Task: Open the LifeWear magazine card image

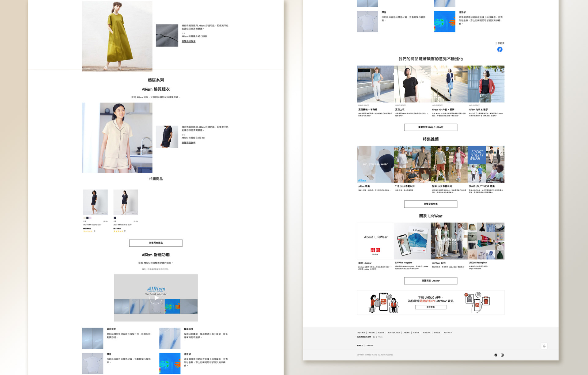Action: [x=412, y=241]
